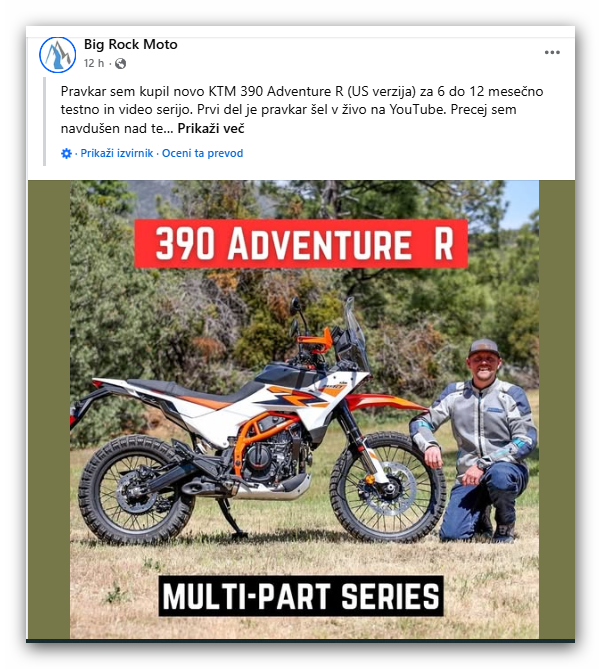This screenshot has height=669, width=601.
Task: Click the motorcycle's clear windshield
Action: tap(356, 329)
